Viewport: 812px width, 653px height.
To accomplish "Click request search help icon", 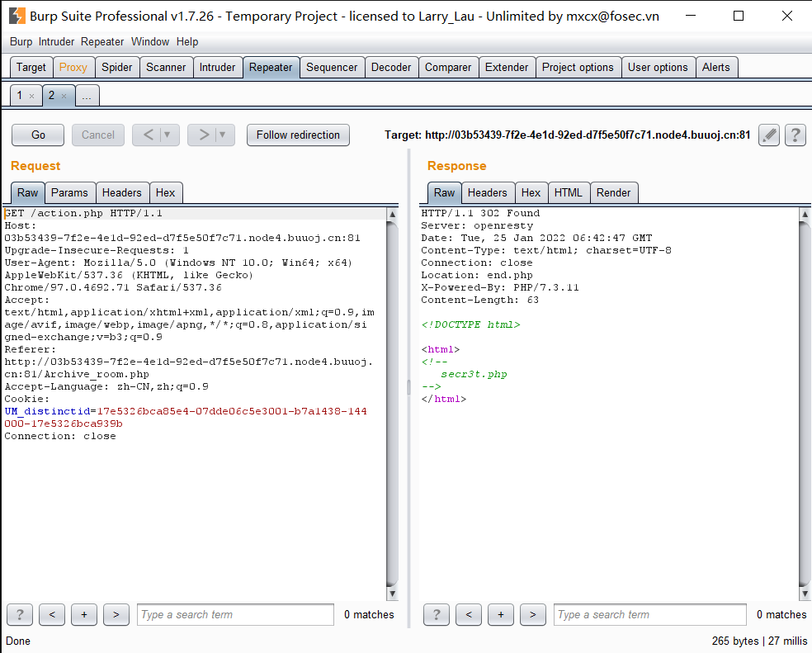I will point(19,614).
